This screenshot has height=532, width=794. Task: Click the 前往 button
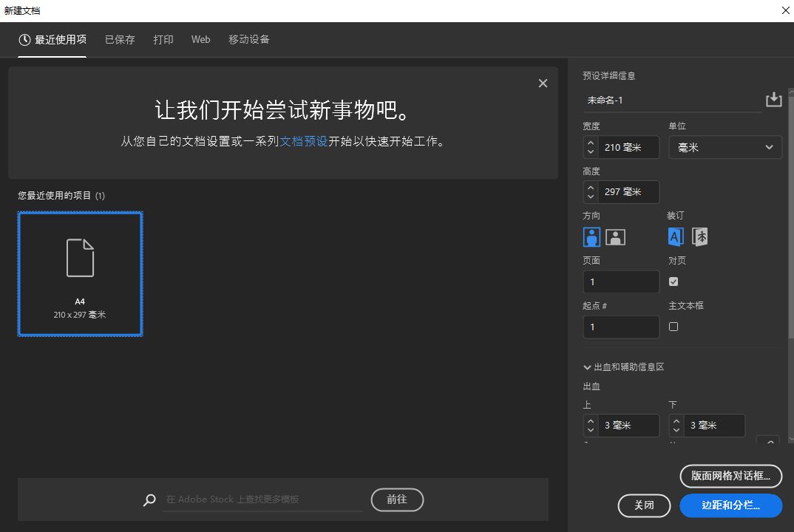(x=397, y=499)
